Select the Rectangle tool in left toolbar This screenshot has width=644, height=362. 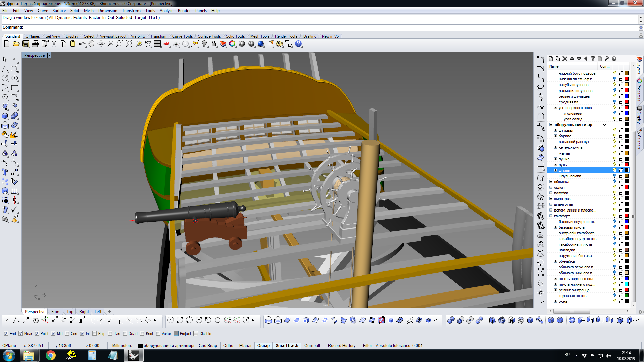point(14,88)
